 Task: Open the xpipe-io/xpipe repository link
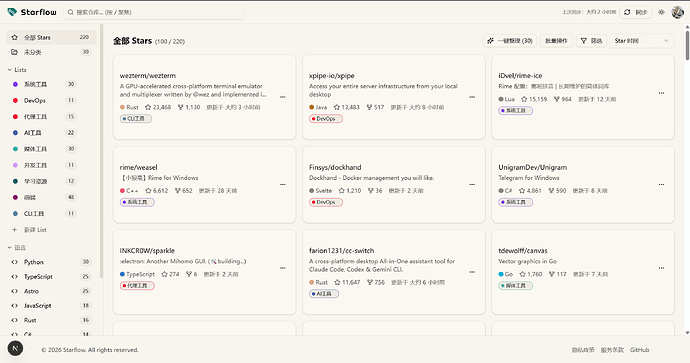coord(332,76)
